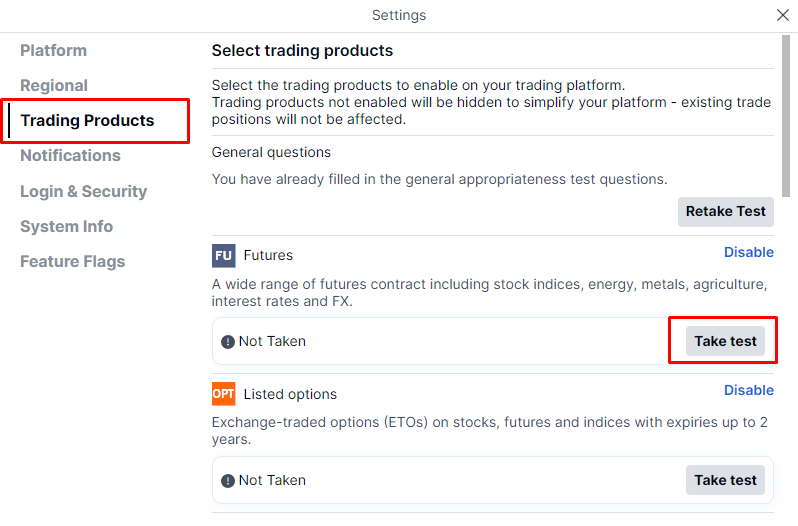
Task: Take the Listed options test
Action: pos(725,480)
